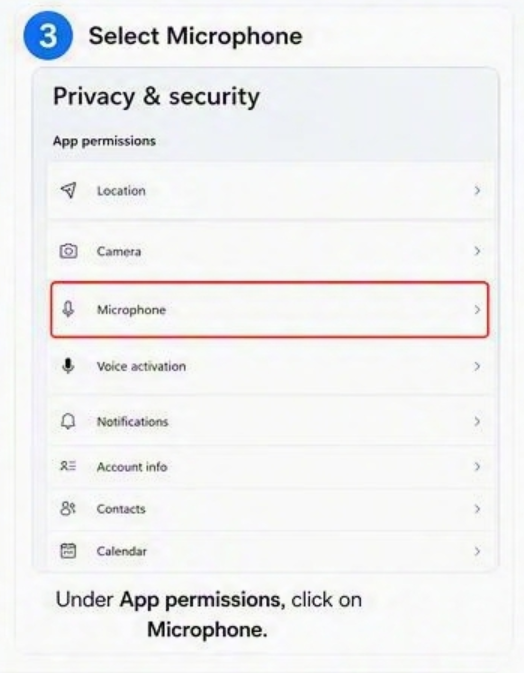Expand Location with its chevron
The width and height of the screenshot is (524, 673).
tap(477, 191)
